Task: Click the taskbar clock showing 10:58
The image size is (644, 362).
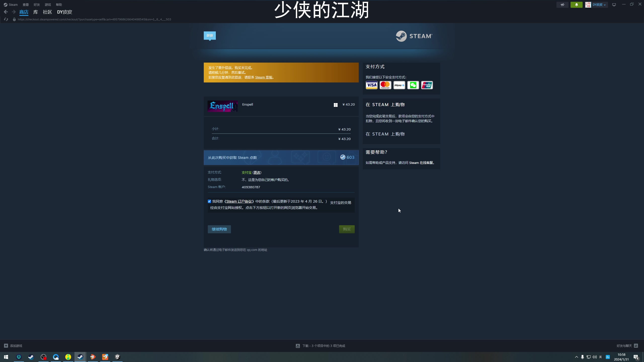Action: (621, 357)
